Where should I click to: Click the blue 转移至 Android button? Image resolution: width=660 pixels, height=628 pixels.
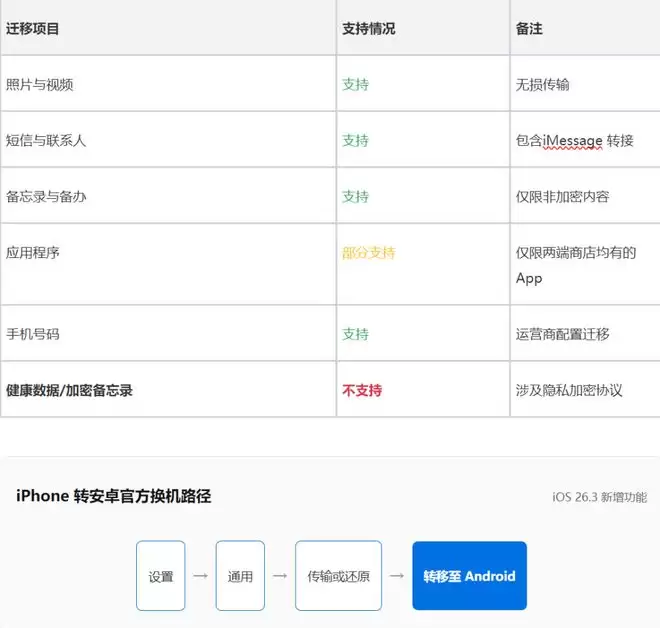point(469,576)
